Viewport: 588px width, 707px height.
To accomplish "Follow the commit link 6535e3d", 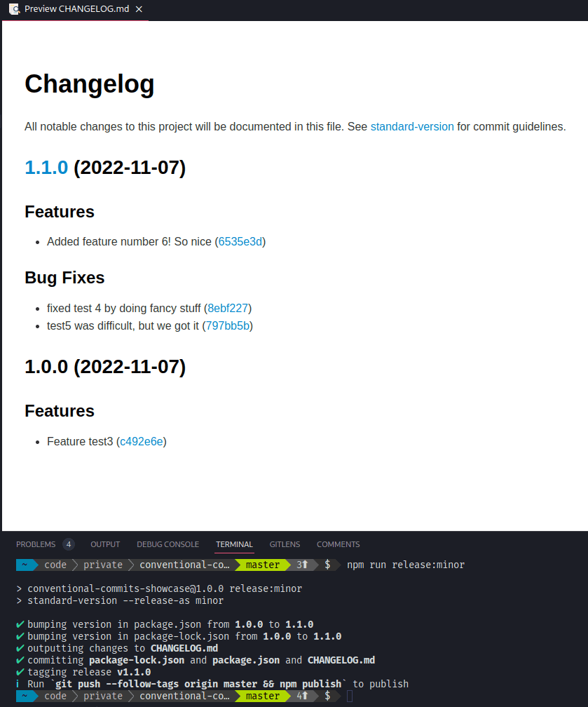I will 240,241.
